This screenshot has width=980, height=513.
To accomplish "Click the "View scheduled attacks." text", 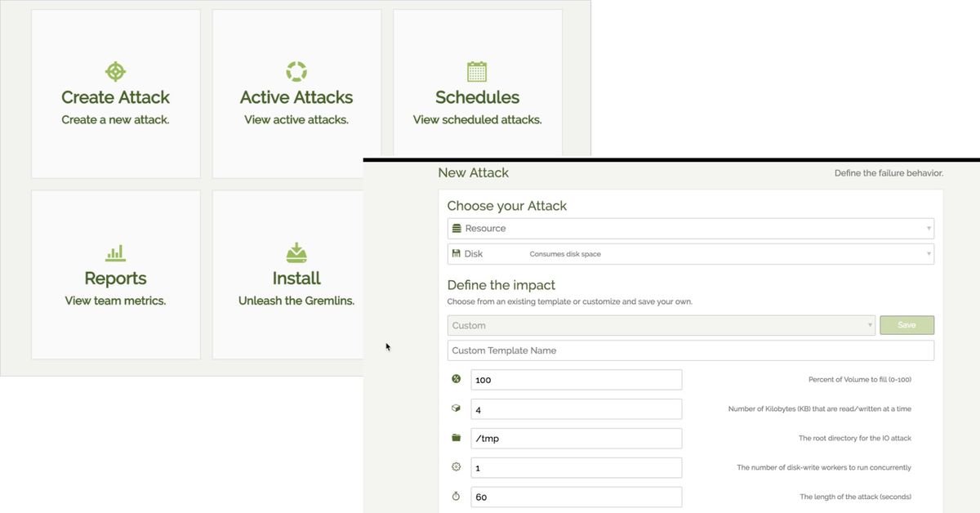I will click(477, 120).
